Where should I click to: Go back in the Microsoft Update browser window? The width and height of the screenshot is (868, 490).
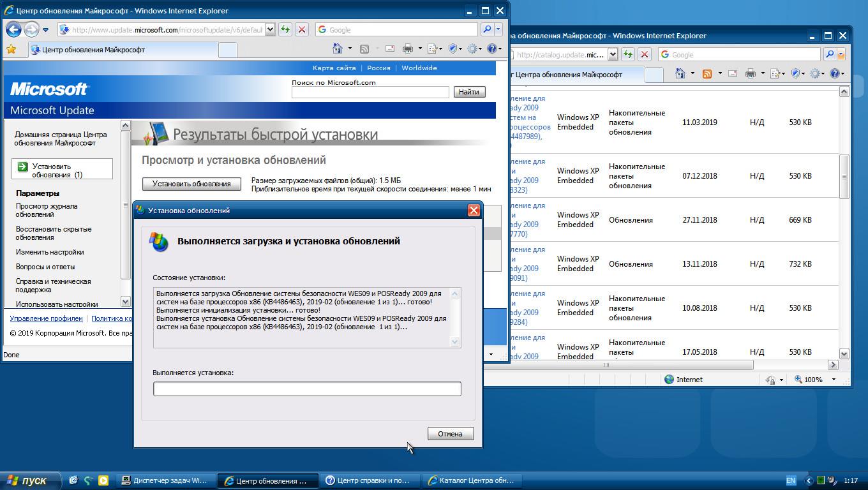pyautogui.click(x=13, y=29)
